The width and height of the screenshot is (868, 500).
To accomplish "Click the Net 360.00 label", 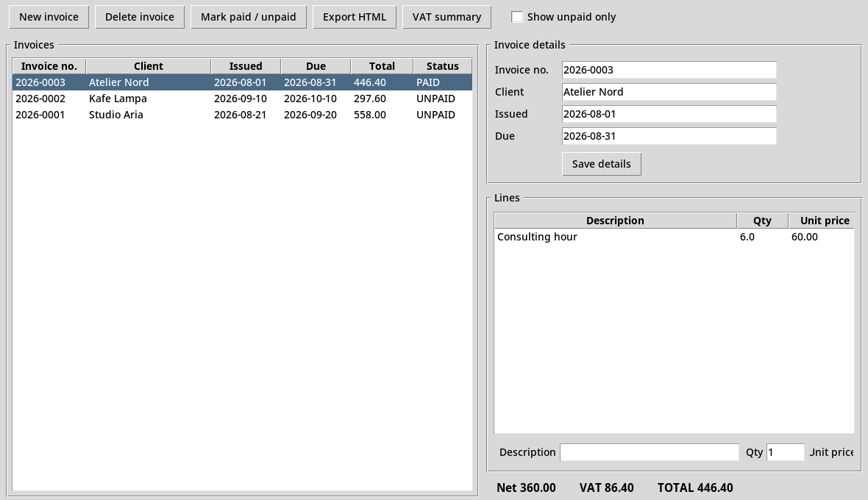I will (x=526, y=488).
